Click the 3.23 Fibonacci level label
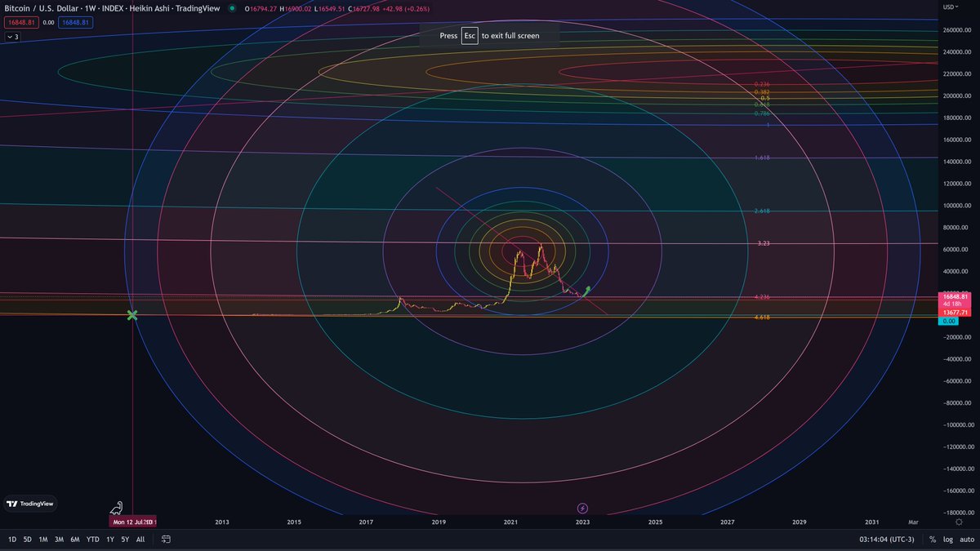 click(x=764, y=244)
